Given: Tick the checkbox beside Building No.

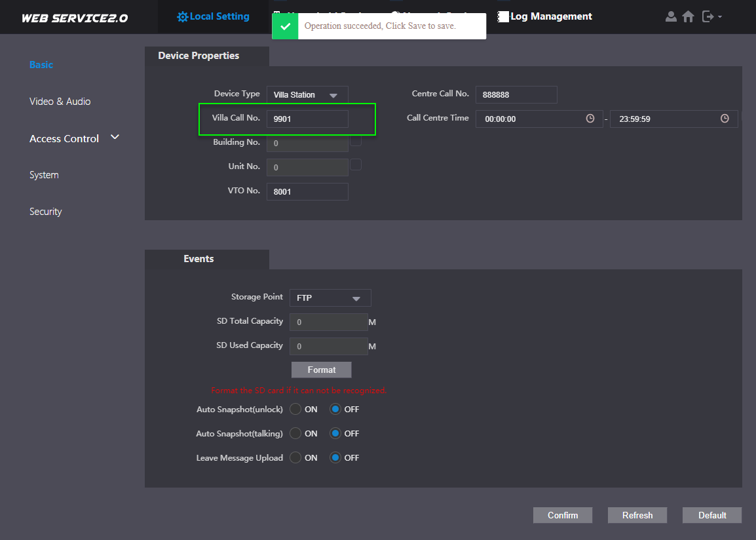Looking at the screenshot, I should 356,140.
